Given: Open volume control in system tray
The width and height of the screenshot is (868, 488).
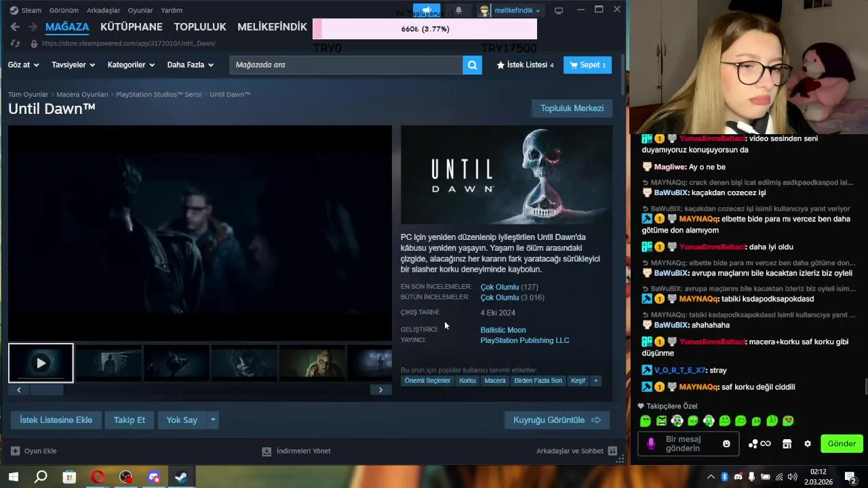Looking at the screenshot, I should coord(793,477).
